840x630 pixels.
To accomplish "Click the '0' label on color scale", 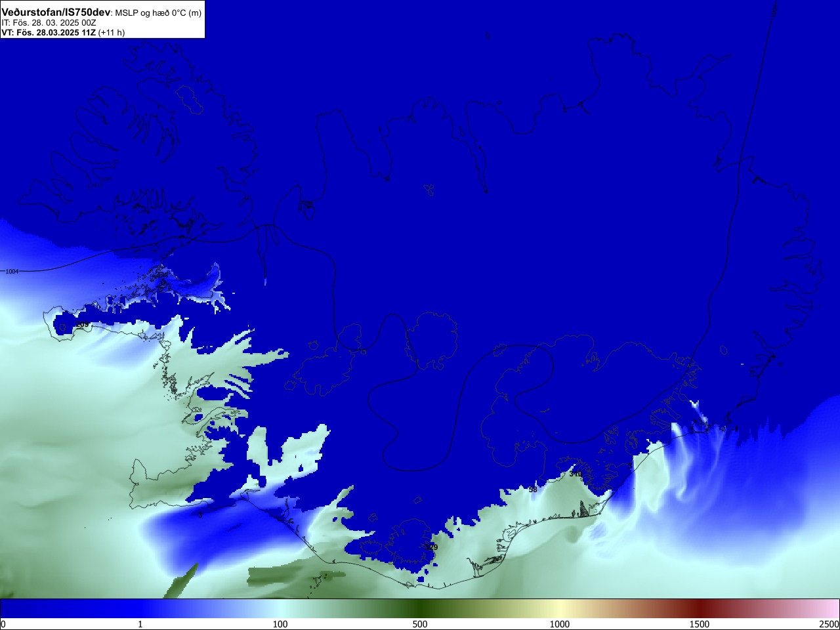I will pyautogui.click(x=3, y=624).
